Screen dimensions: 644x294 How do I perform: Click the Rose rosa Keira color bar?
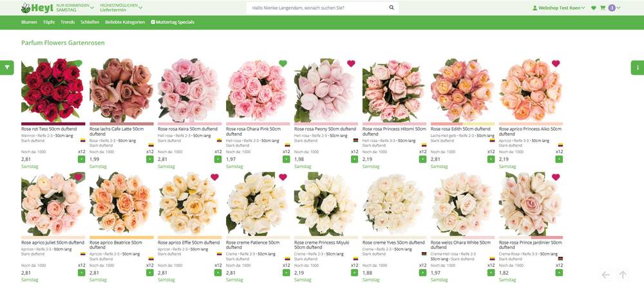(x=188, y=124)
